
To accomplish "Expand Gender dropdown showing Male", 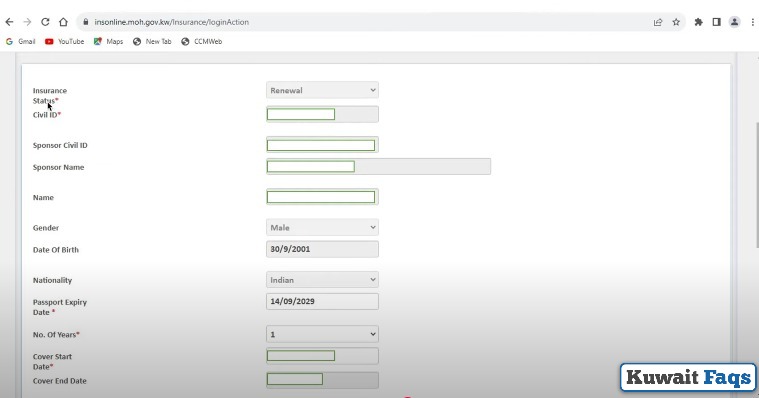I will 322,227.
